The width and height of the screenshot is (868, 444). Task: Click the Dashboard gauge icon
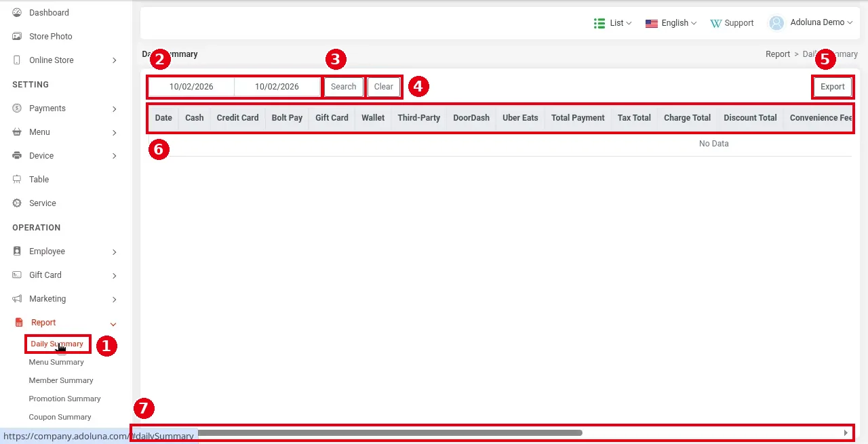(x=17, y=13)
